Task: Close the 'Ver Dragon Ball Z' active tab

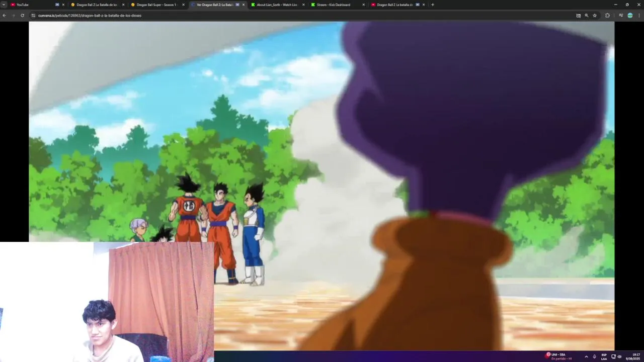Action: 244,5
